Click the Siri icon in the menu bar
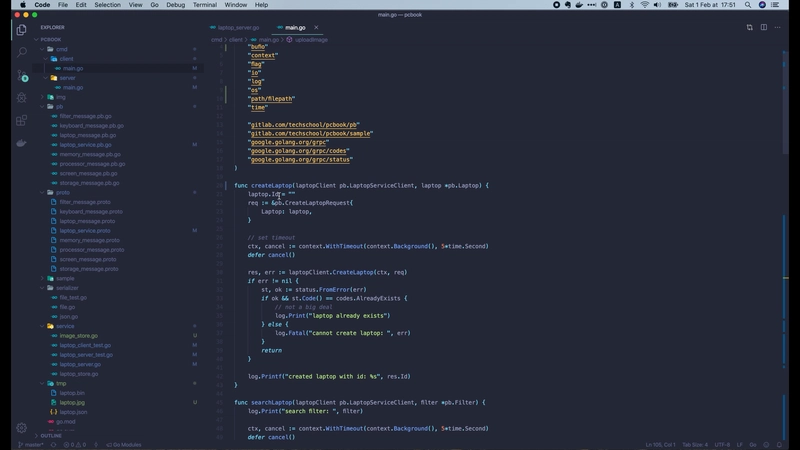Screen dimensions: 800x450 pyautogui.click(x=762, y=5)
